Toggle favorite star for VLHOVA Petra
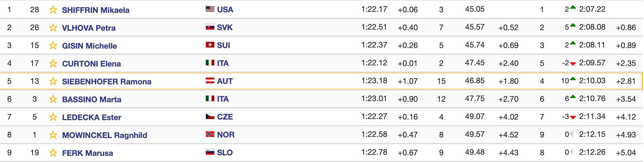This screenshot has height=162, width=644. point(53,28)
